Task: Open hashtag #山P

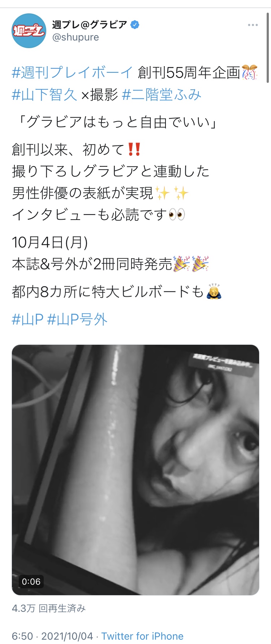Action: (x=27, y=319)
